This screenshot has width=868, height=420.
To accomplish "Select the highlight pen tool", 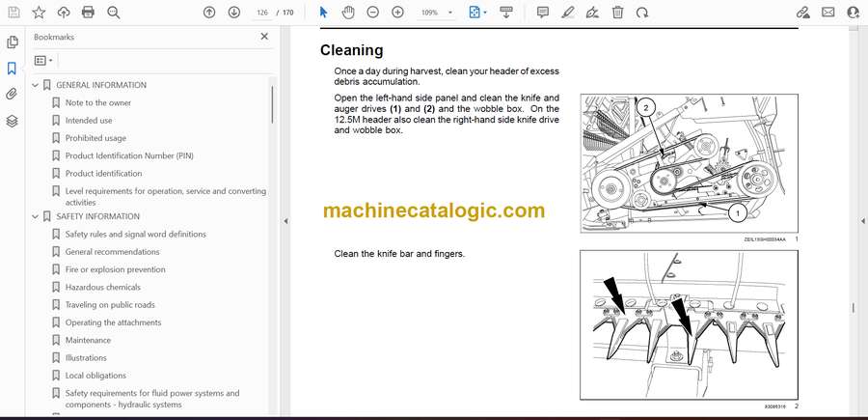I will (x=567, y=13).
